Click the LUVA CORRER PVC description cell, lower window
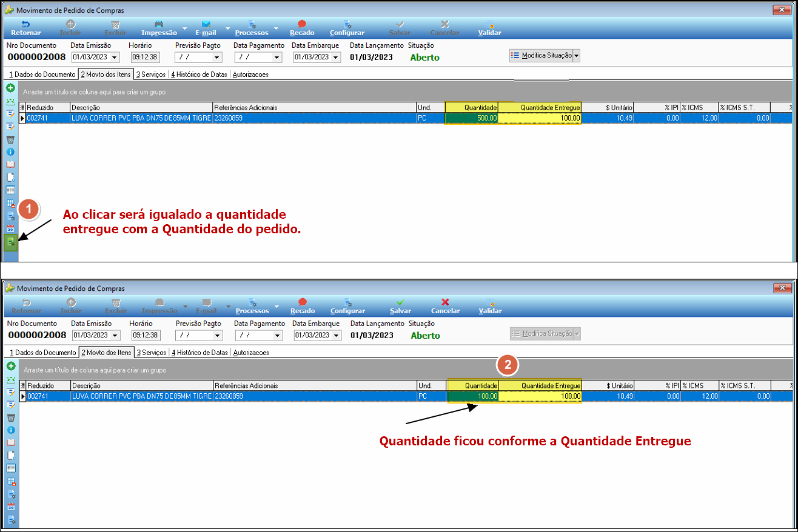The width and height of the screenshot is (798, 532). pyautogui.click(x=141, y=396)
